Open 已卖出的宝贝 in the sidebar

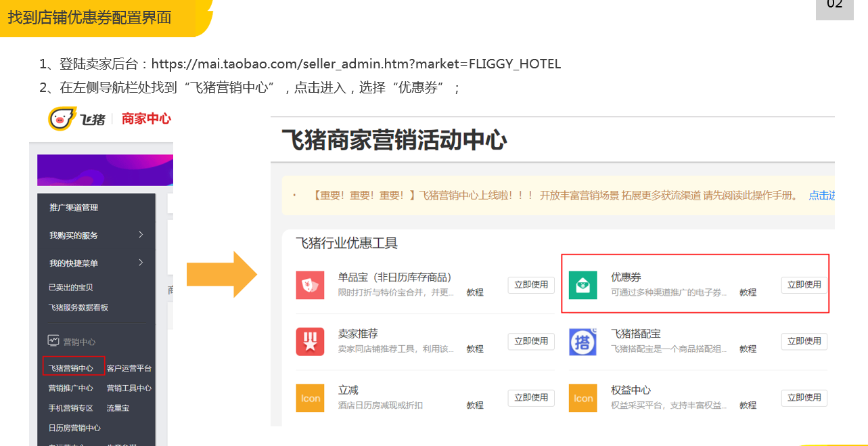tap(71, 288)
